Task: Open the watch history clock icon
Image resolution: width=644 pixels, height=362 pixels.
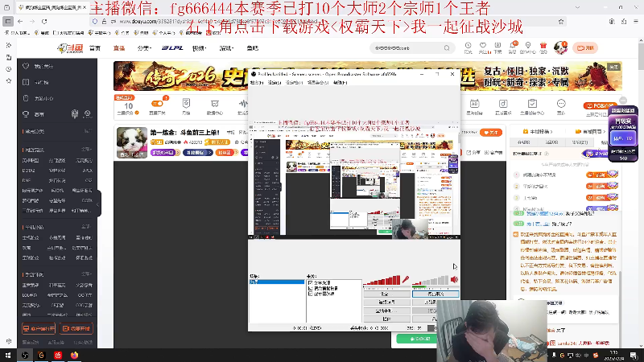Action: click(x=468, y=46)
